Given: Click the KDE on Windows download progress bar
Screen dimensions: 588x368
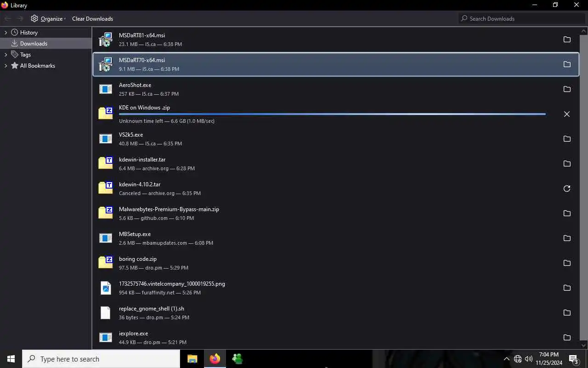Looking at the screenshot, I should point(332,114).
